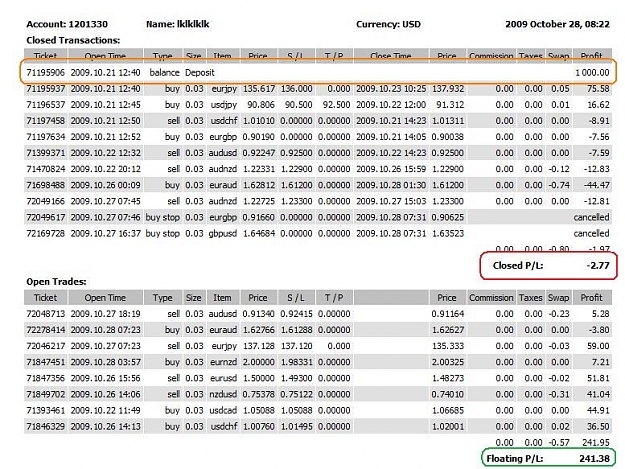The width and height of the screenshot is (625, 469).
Task: Click the Closed P/L: label
Action: (x=518, y=265)
